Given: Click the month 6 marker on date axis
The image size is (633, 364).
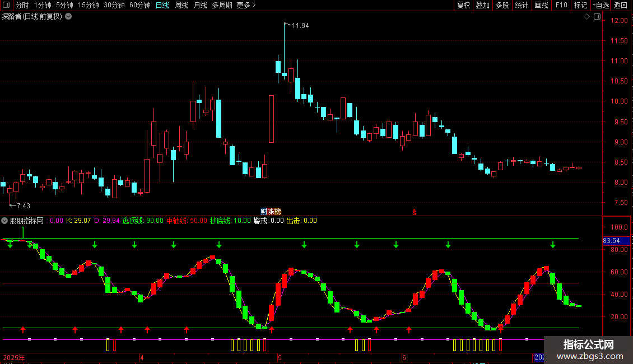Looking at the screenshot, I should [x=404, y=358].
